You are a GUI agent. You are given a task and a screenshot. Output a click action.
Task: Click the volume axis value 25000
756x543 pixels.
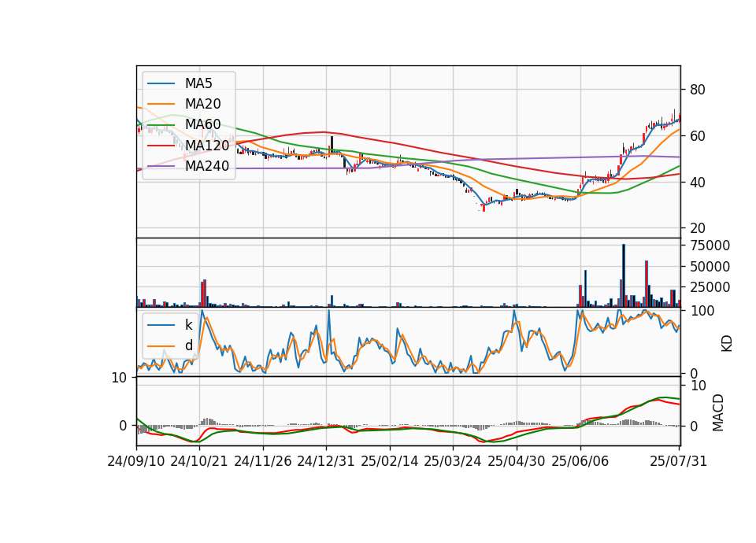710,287
